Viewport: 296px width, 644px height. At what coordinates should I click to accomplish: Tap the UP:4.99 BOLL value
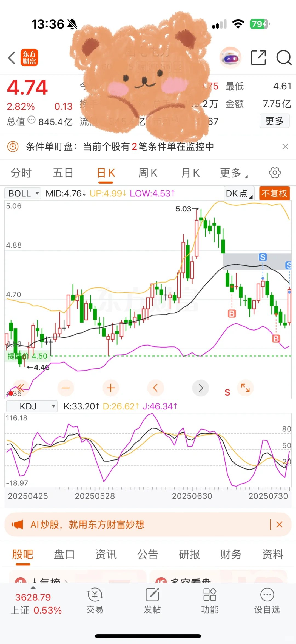point(108,193)
